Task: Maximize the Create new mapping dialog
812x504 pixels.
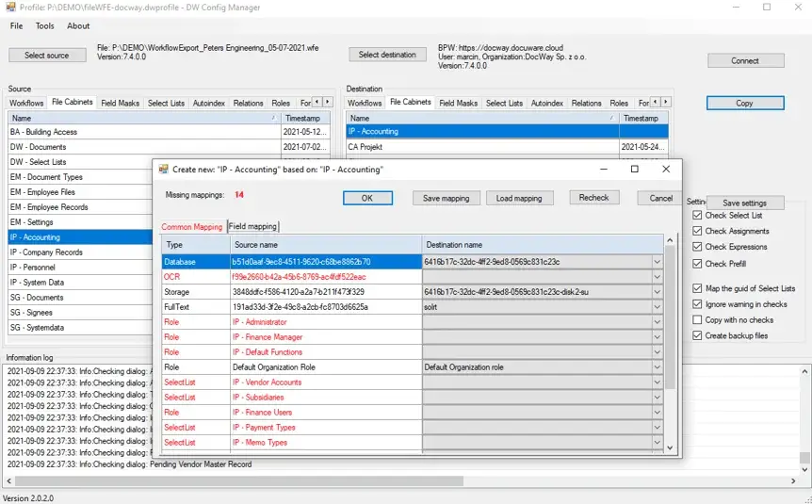Action: tap(634, 169)
